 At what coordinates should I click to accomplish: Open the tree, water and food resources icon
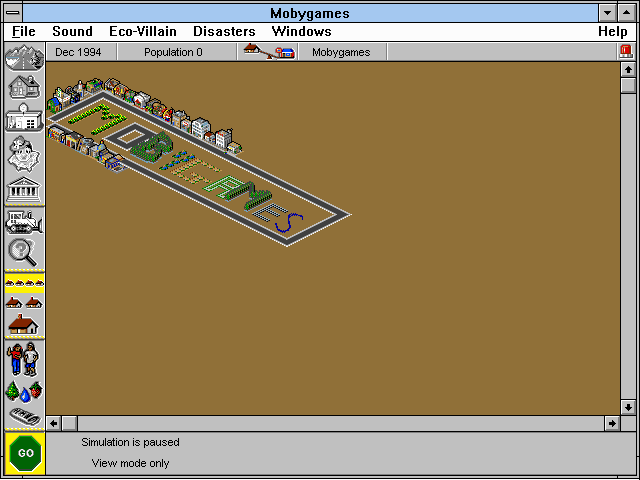[x=24, y=391]
